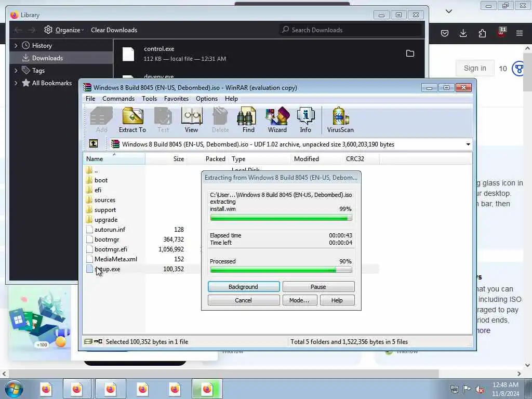This screenshot has height=399, width=532.
Task: Click the Sign in button on the webpage
Action: pos(475,68)
